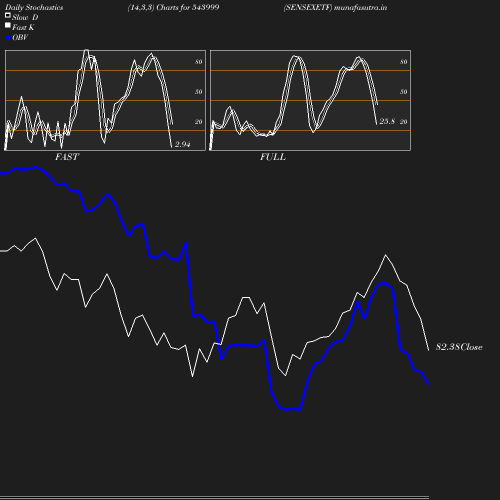Click the 20 axis label in FAST chart
Image resolution: width=500 pixels, height=500 pixels.
[199, 122]
